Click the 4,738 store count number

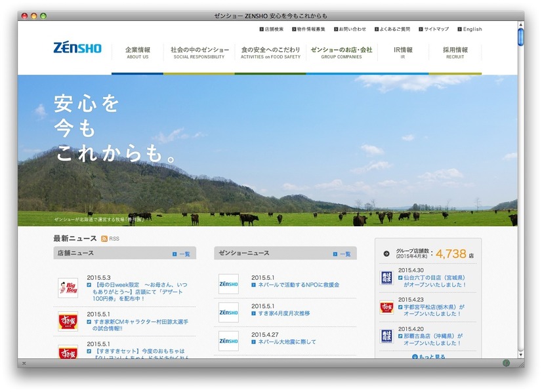pyautogui.click(x=451, y=254)
